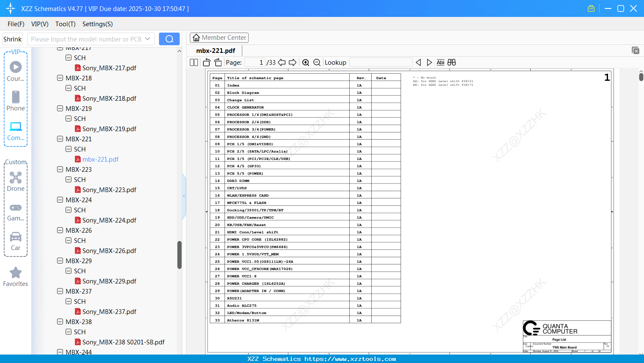
Task: Go to the previous page with the left arrow
Action: (282, 63)
